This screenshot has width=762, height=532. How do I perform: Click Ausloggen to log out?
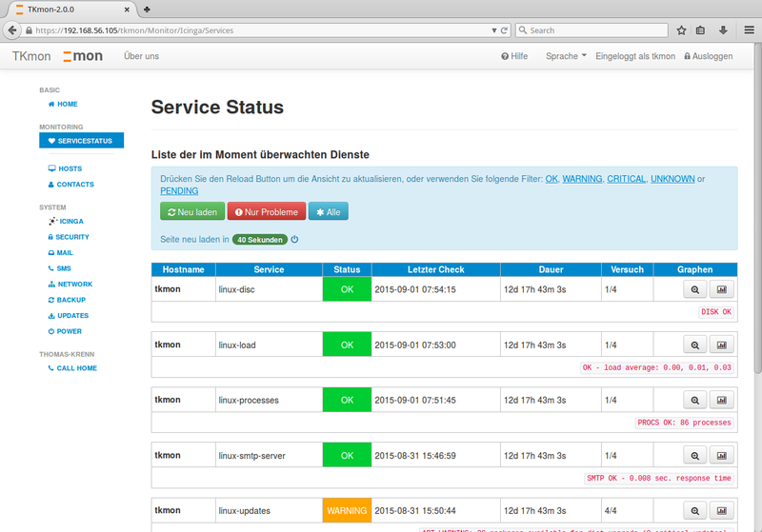(x=708, y=56)
